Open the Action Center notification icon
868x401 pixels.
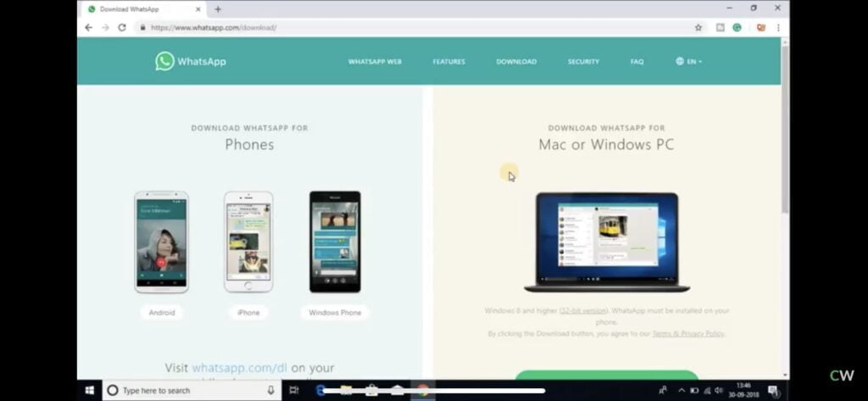[773, 391]
